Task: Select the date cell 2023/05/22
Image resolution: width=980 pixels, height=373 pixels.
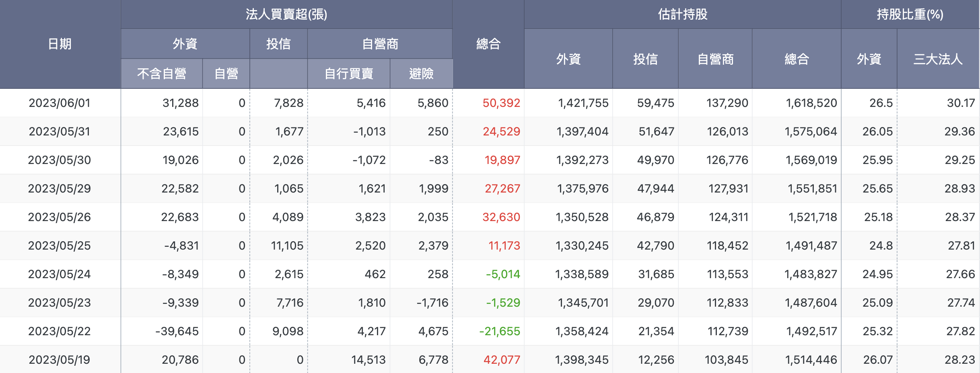Action: click(x=60, y=331)
